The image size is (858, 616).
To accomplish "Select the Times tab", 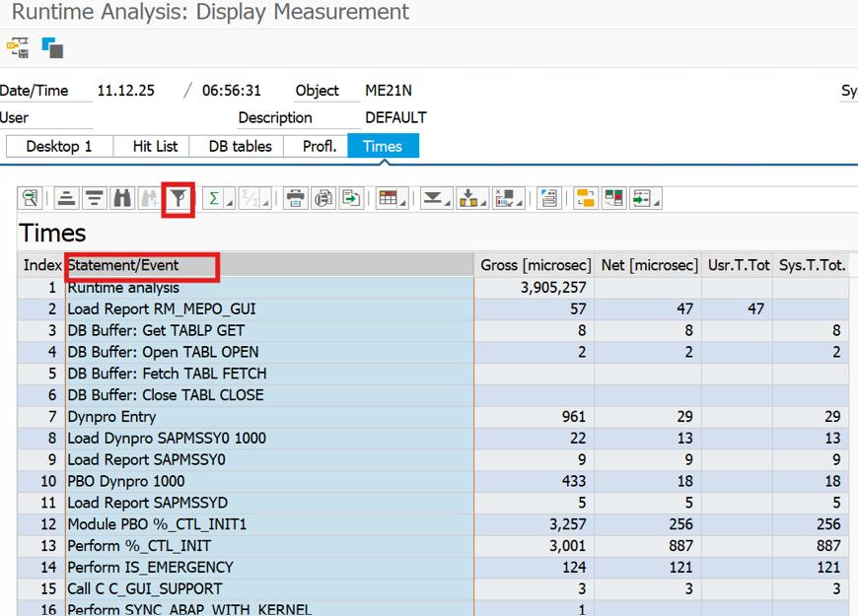I will click(383, 147).
